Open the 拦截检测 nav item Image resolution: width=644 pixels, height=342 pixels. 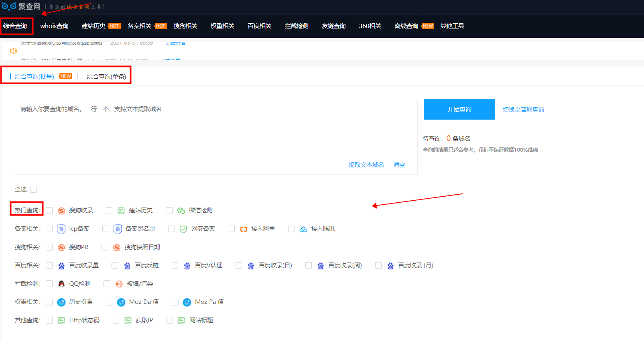[297, 26]
